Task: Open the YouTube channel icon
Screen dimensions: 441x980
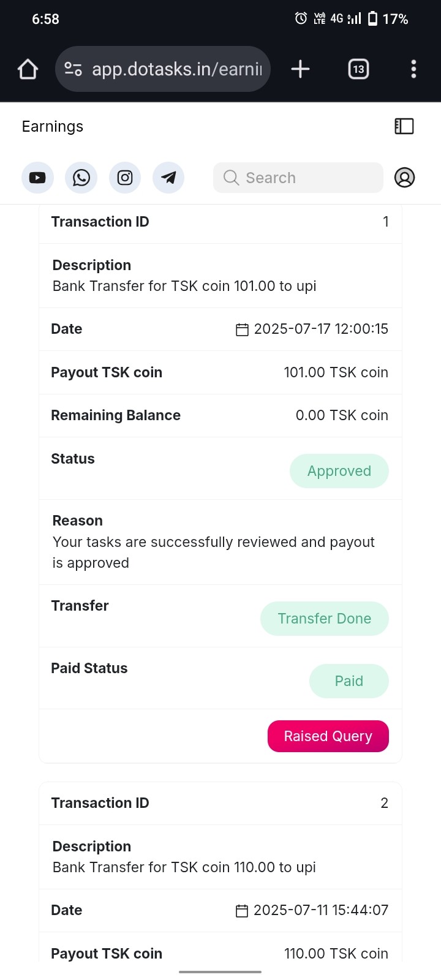Action: (37, 178)
